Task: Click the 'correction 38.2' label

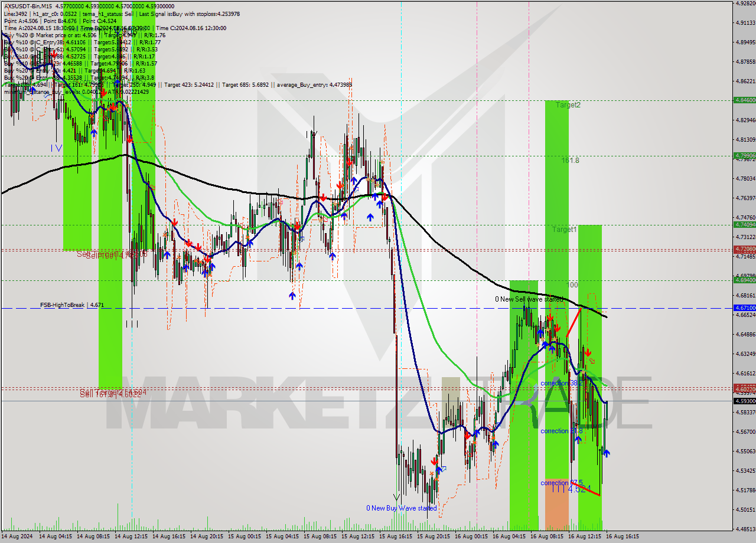Action: point(562,383)
